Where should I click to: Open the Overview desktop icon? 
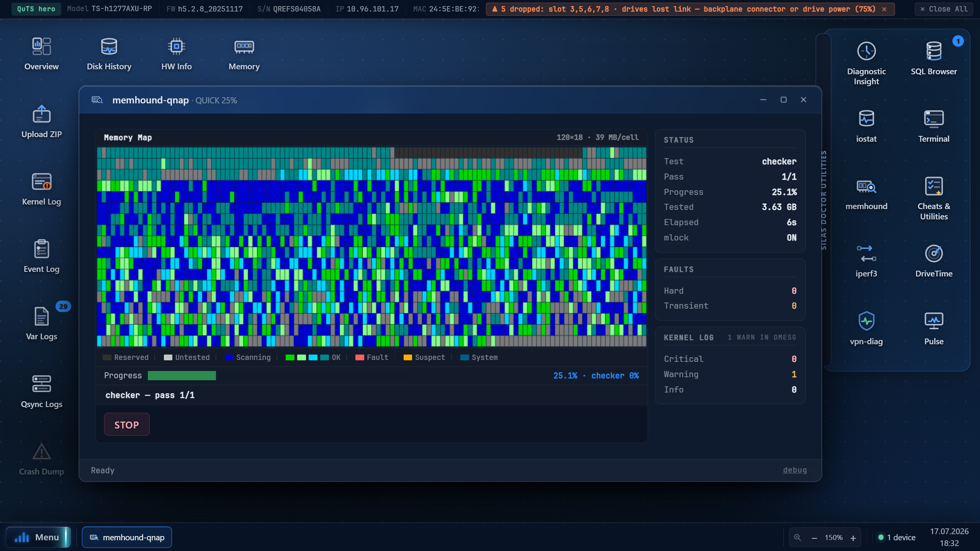click(x=41, y=54)
